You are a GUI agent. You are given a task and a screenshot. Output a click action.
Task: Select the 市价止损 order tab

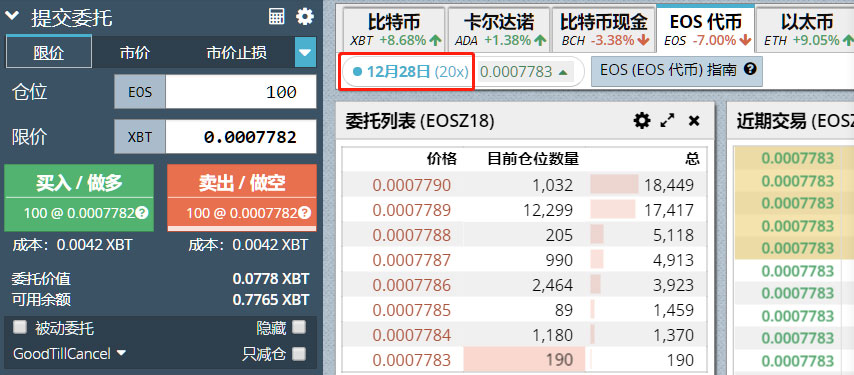coord(236,53)
